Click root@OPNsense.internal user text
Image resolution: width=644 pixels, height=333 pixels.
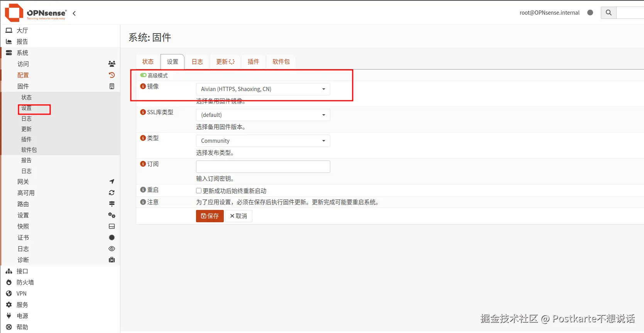[549, 13]
